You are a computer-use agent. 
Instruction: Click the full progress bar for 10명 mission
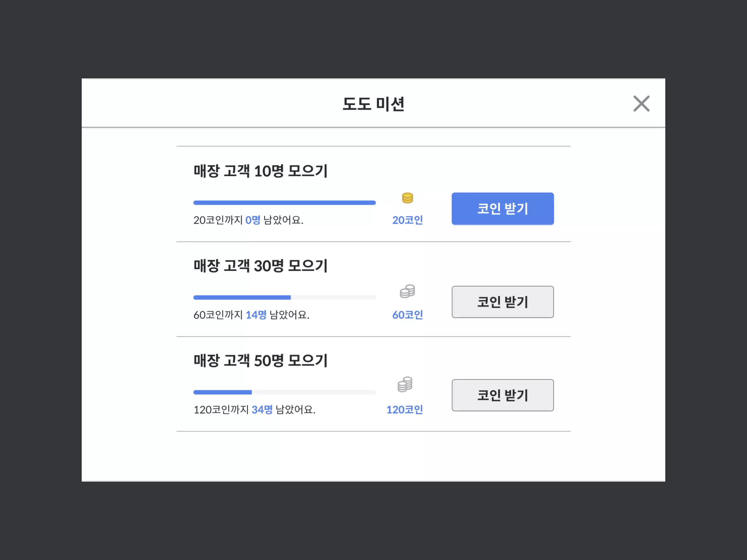pos(284,203)
